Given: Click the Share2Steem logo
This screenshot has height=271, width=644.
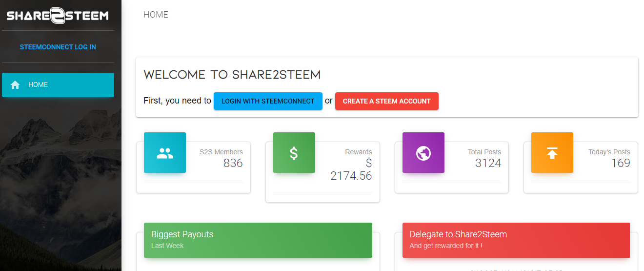Looking at the screenshot, I should point(58,16).
